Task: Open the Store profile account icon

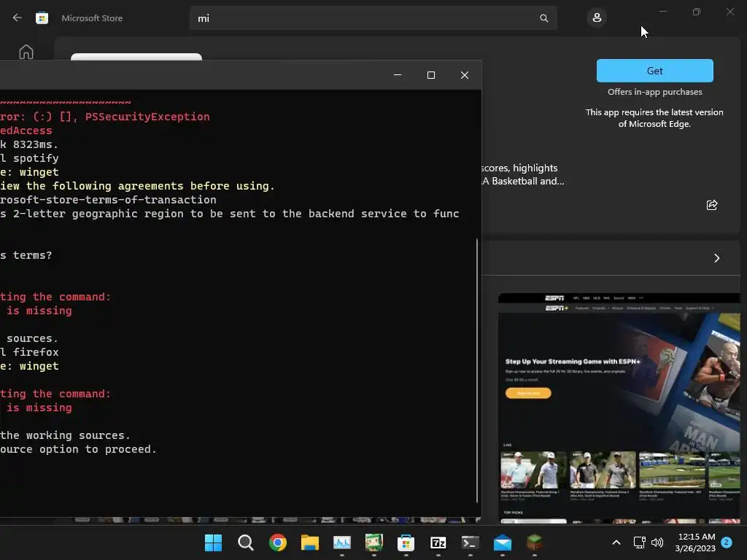Action: (597, 18)
